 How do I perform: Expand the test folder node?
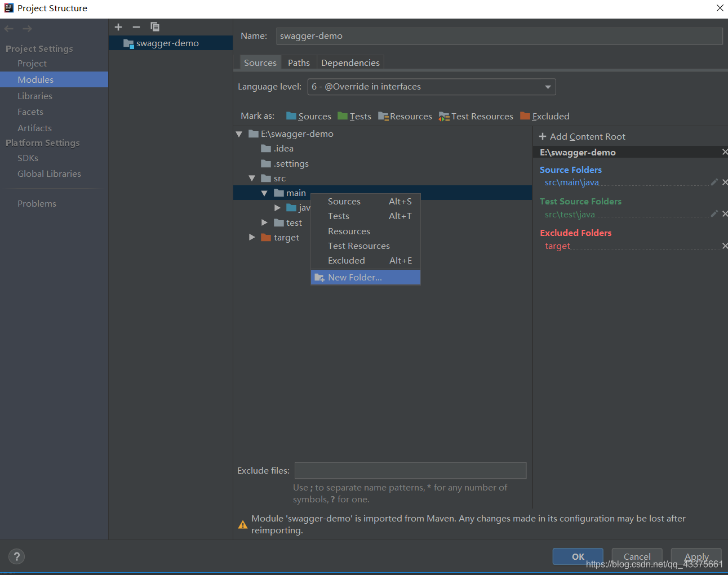click(x=264, y=223)
